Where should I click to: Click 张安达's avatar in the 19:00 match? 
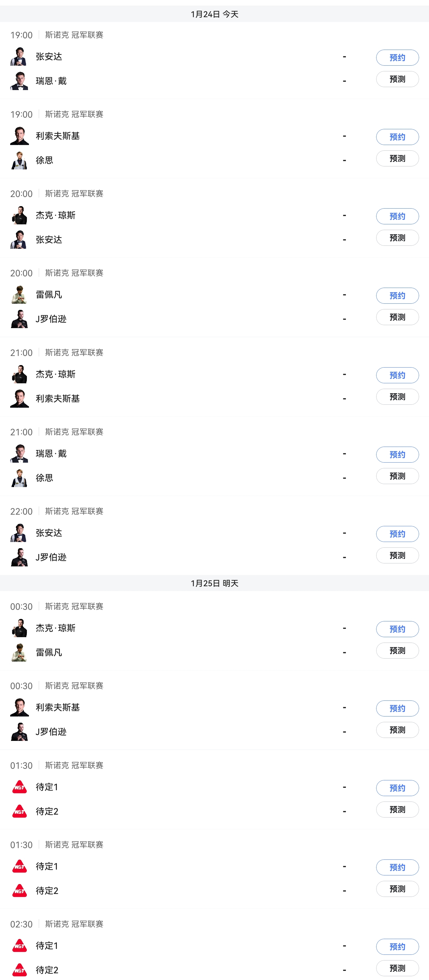[x=19, y=57]
